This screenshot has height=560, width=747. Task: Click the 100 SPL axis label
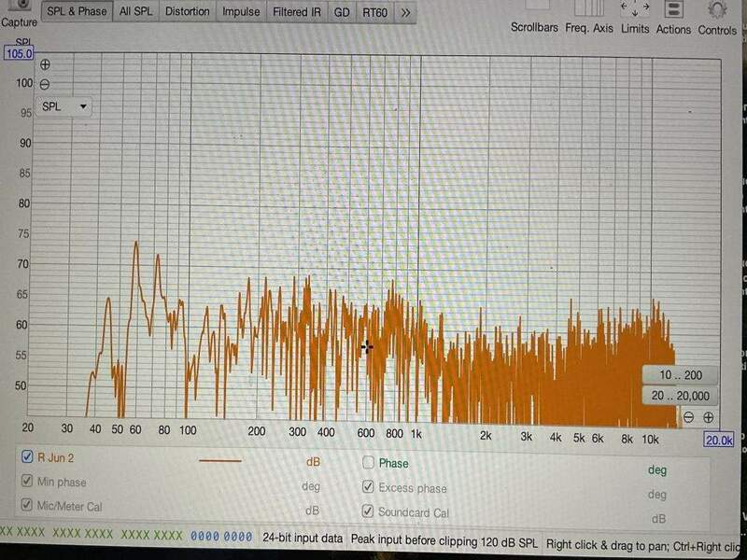tap(24, 83)
